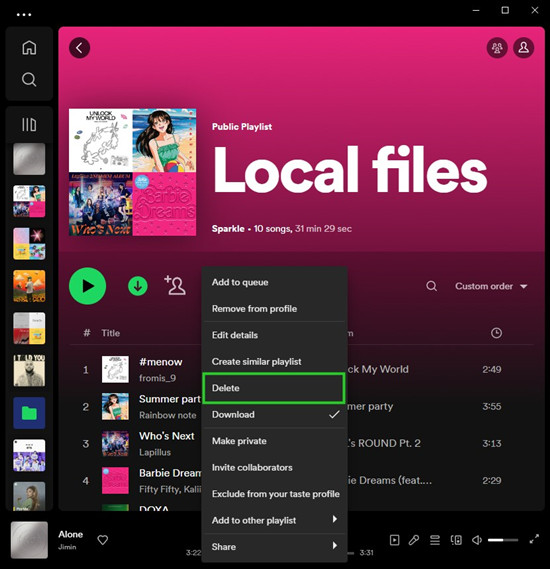This screenshot has width=550, height=569.
Task: Expand Your Library icon
Action: tap(29, 124)
